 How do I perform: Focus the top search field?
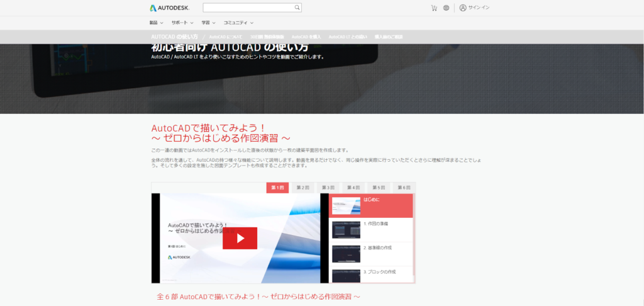click(252, 8)
